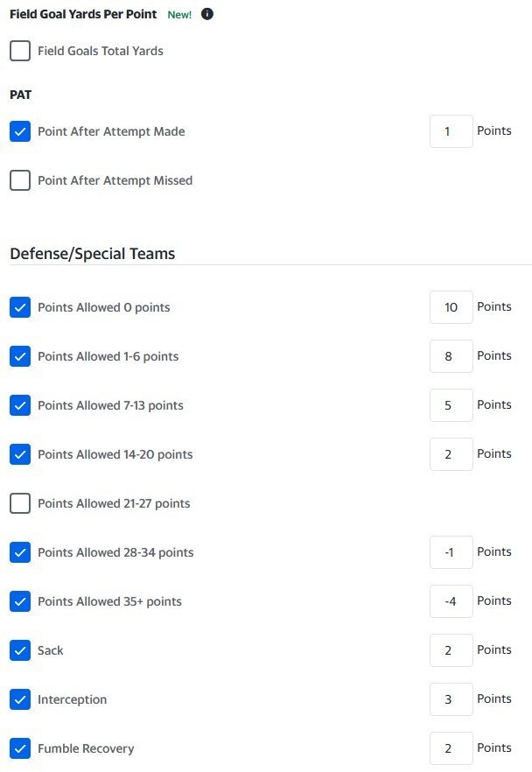Enable Point After Attempt Missed checkbox
Image resolution: width=532 pixels, height=772 pixels.
pyautogui.click(x=20, y=180)
